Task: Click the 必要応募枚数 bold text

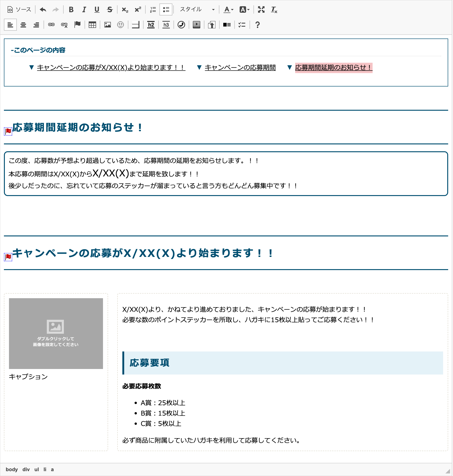Action: point(142,386)
